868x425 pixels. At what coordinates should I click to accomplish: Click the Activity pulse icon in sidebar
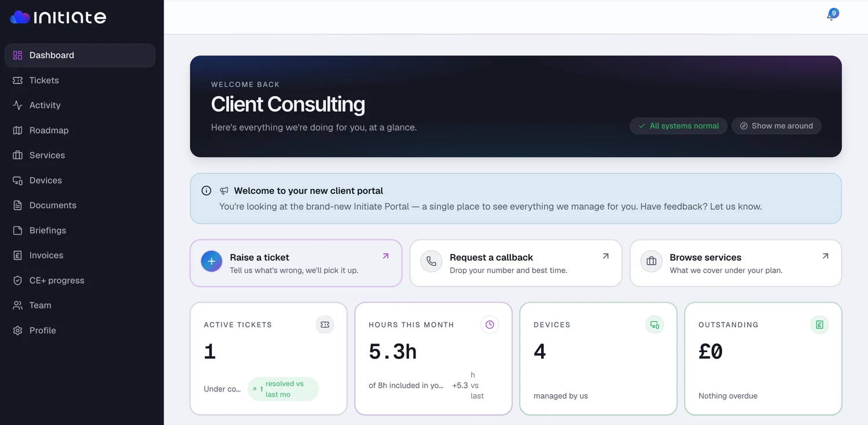[x=17, y=105]
